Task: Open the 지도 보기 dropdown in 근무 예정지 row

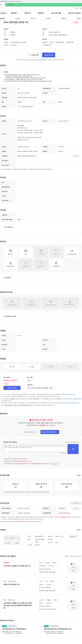Action: 76,156
